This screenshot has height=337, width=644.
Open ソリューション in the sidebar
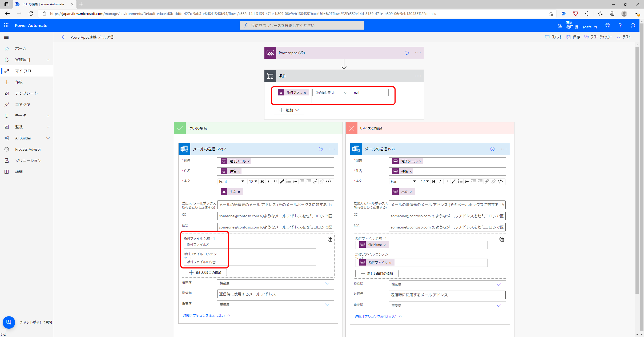27,161
